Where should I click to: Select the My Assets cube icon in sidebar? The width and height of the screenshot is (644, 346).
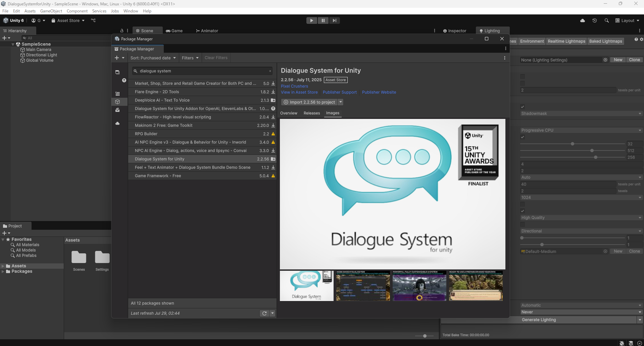[x=117, y=102]
